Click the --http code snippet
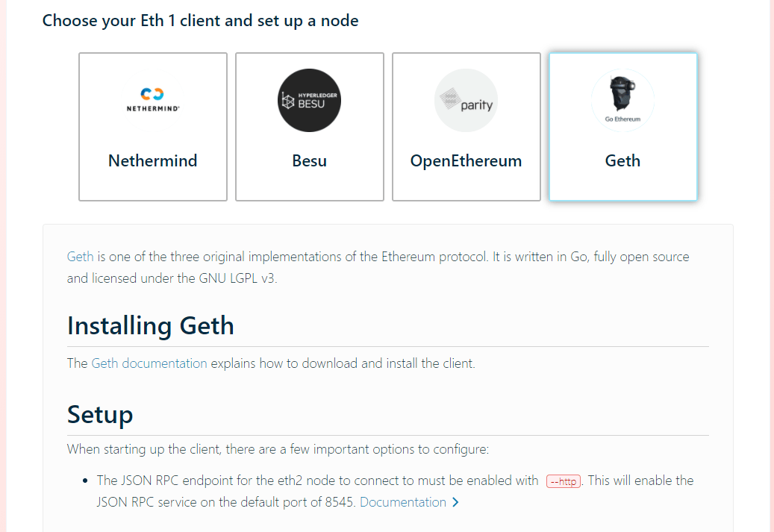 [564, 481]
